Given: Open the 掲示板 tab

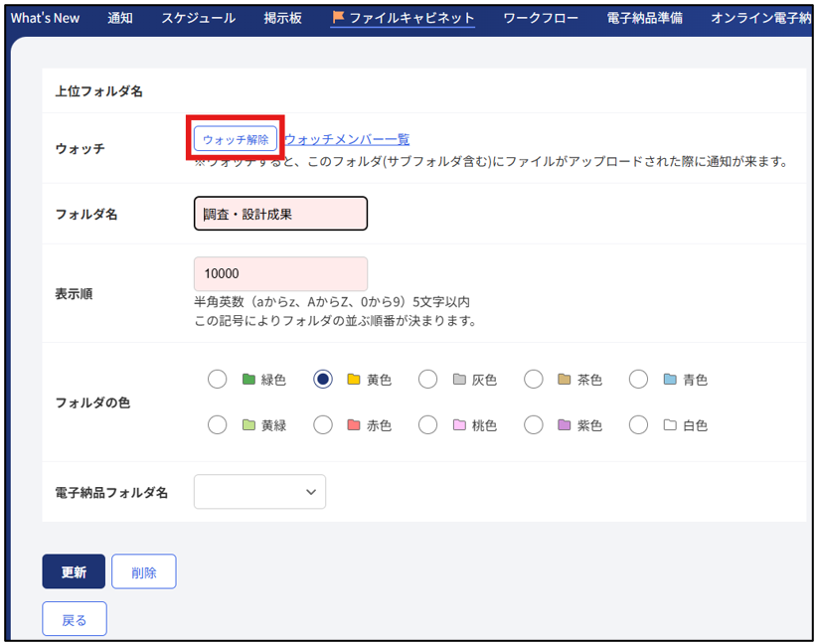Looking at the screenshot, I should coord(283,18).
